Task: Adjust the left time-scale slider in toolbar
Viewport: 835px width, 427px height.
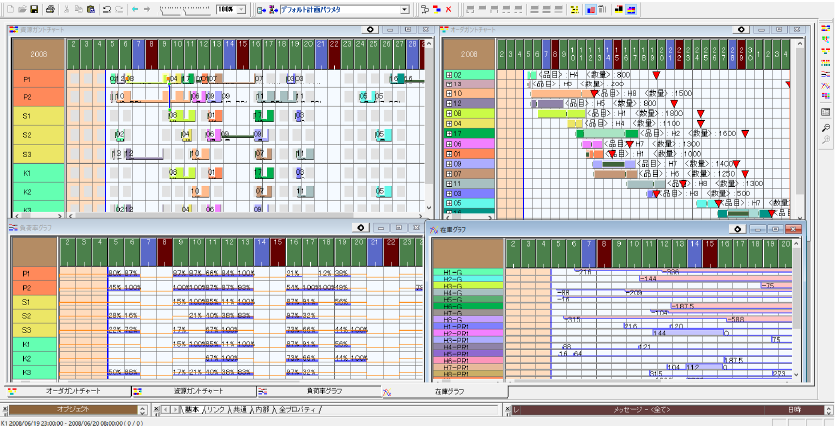Action: click(x=170, y=10)
